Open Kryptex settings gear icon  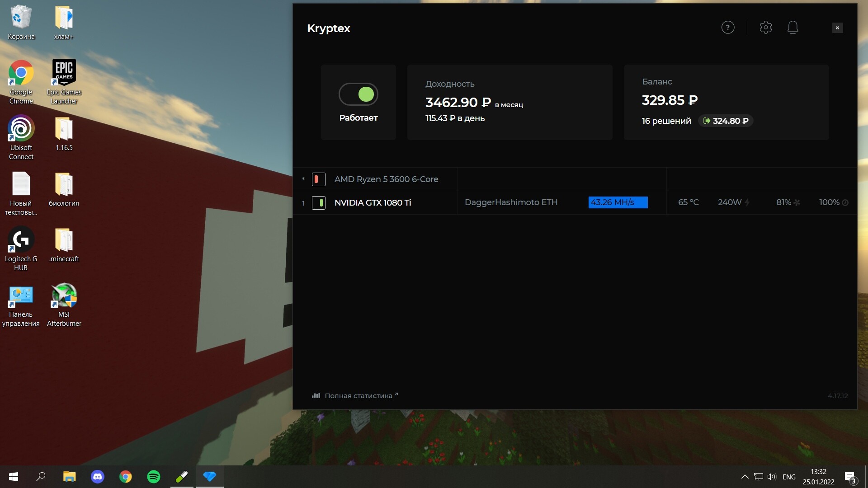coord(766,28)
